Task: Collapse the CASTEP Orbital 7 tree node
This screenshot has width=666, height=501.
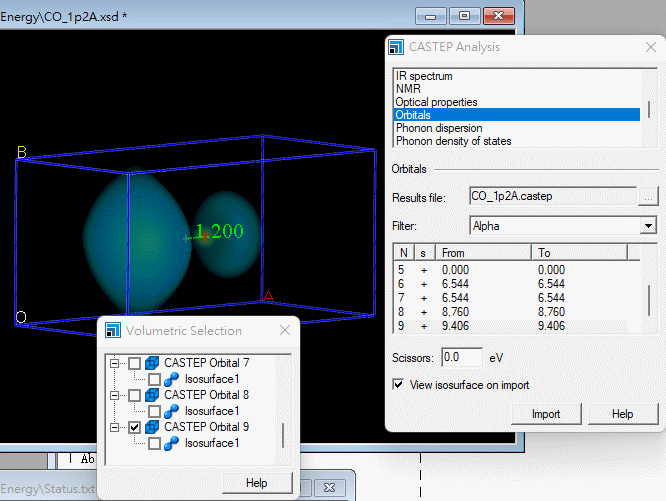Action: click(115, 363)
